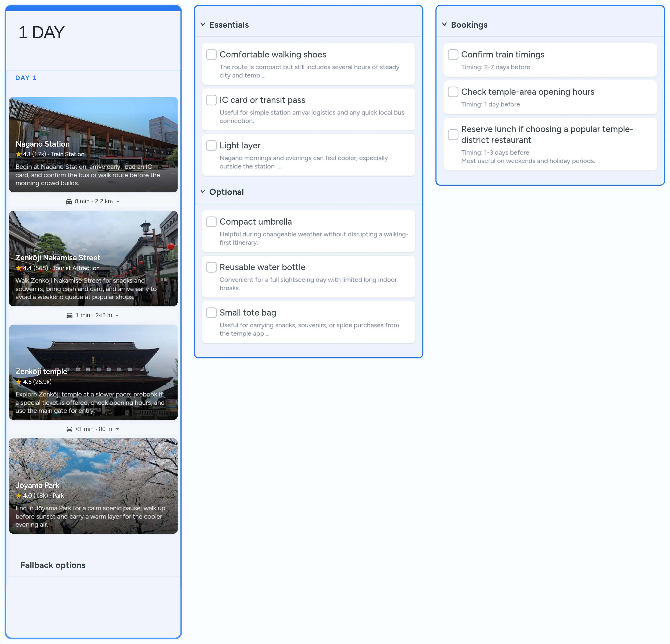Check Comfortable walking shoes box

[x=211, y=55]
